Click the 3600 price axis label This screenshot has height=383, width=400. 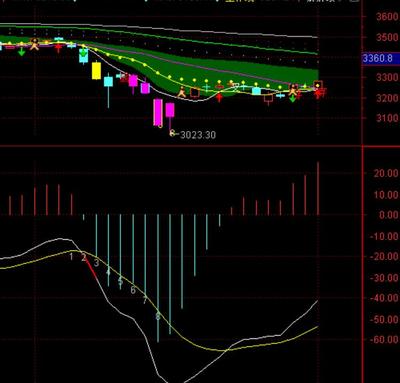387,17
